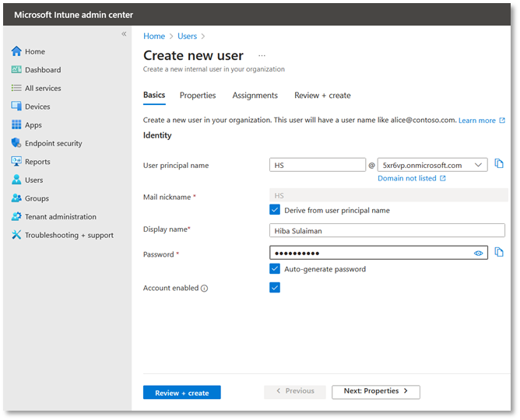Select Endpoint security shield icon
520x420 pixels.
click(16, 143)
